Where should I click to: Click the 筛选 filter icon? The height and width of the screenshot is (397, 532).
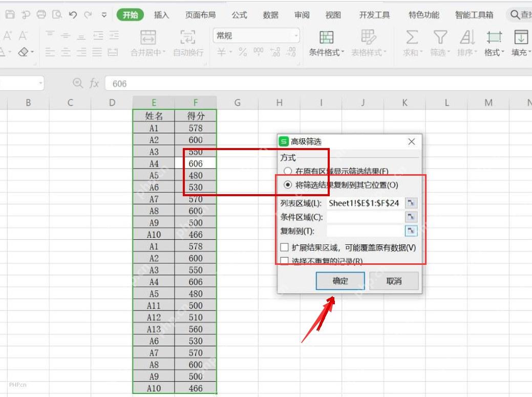440,37
